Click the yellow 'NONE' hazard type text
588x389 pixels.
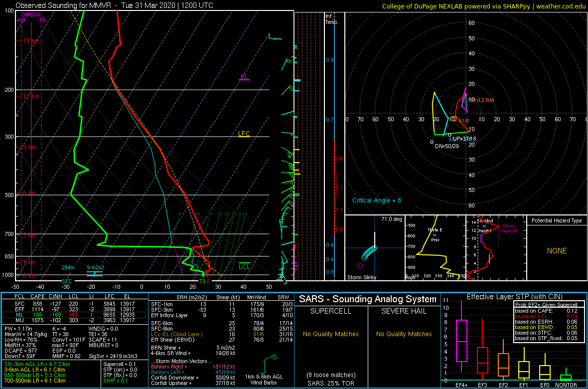[x=557, y=251]
